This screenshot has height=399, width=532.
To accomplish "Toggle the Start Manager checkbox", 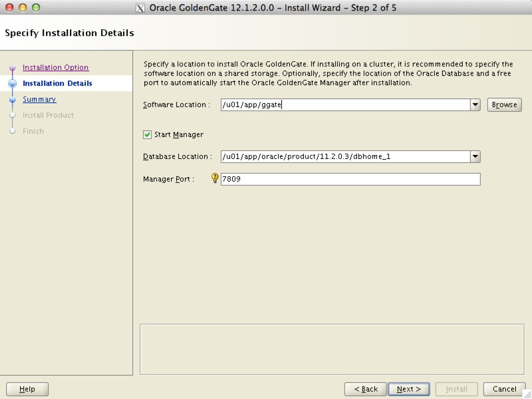I will click(147, 135).
